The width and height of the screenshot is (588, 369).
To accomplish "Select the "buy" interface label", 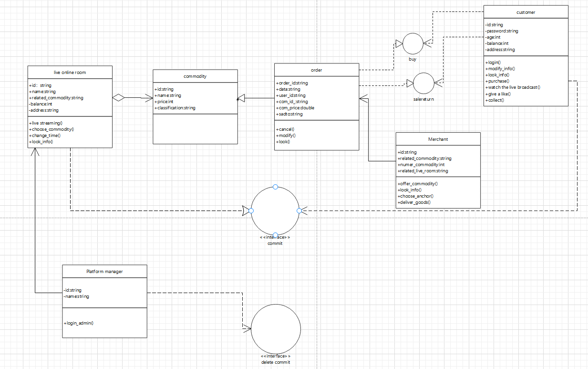I will [x=413, y=60].
